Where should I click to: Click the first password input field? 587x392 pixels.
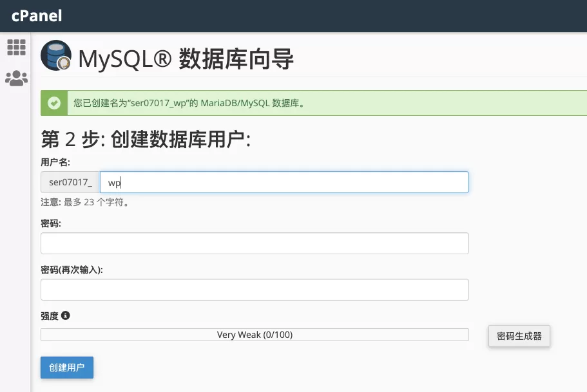point(255,243)
